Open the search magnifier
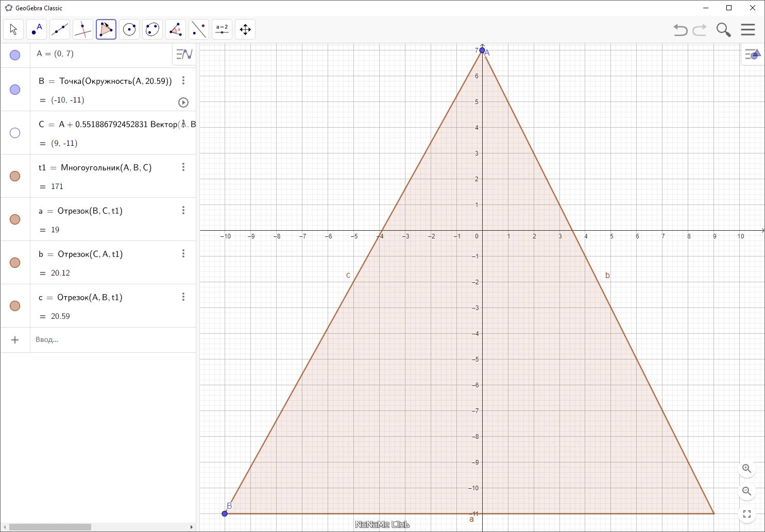This screenshot has width=765, height=532. [724, 30]
